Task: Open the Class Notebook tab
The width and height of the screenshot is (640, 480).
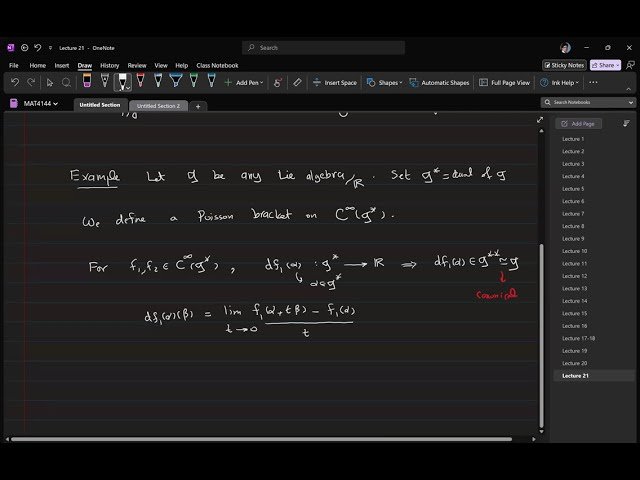Action: point(217,65)
